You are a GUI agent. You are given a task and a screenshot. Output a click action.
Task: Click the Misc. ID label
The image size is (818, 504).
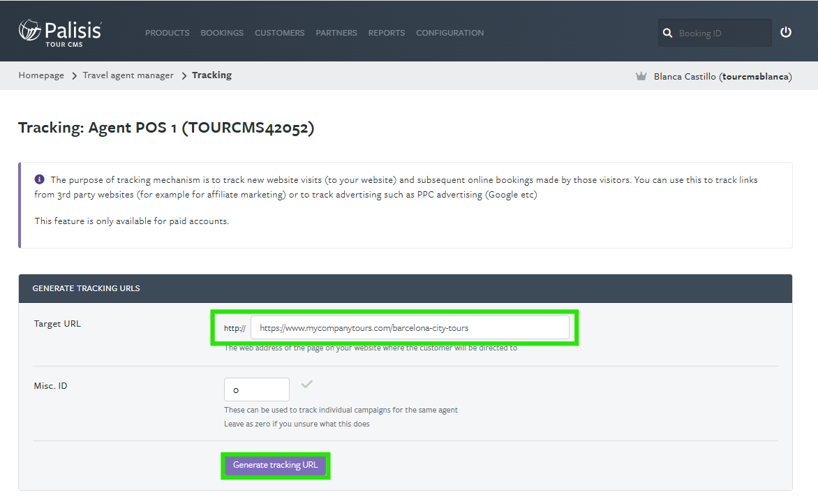pyautogui.click(x=51, y=385)
